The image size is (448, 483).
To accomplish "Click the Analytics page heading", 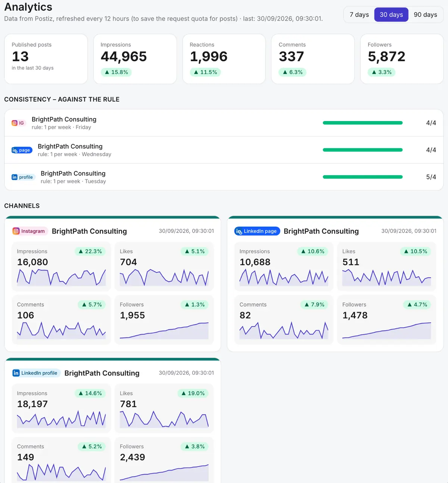I will point(28,7).
